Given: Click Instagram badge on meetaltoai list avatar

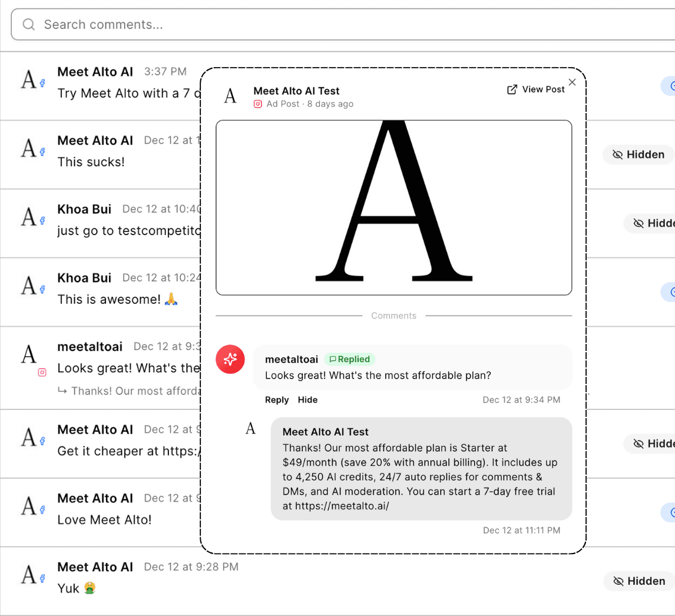Looking at the screenshot, I should 42,372.
